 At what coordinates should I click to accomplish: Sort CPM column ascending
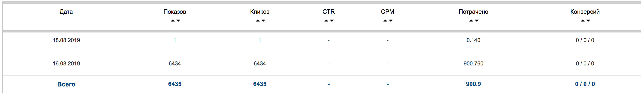(385, 21)
